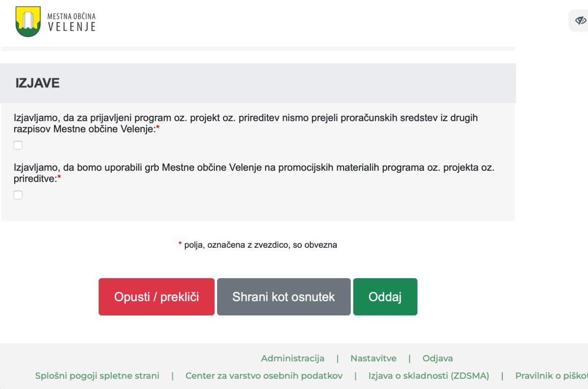
Task: Open Splošni pogoji spletne strani link
Action: click(97, 376)
